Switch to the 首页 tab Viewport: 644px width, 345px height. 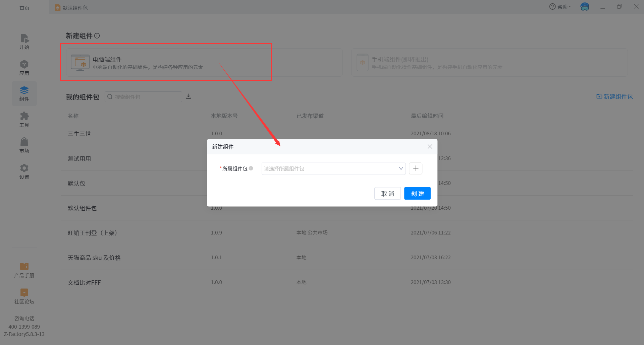24,7
